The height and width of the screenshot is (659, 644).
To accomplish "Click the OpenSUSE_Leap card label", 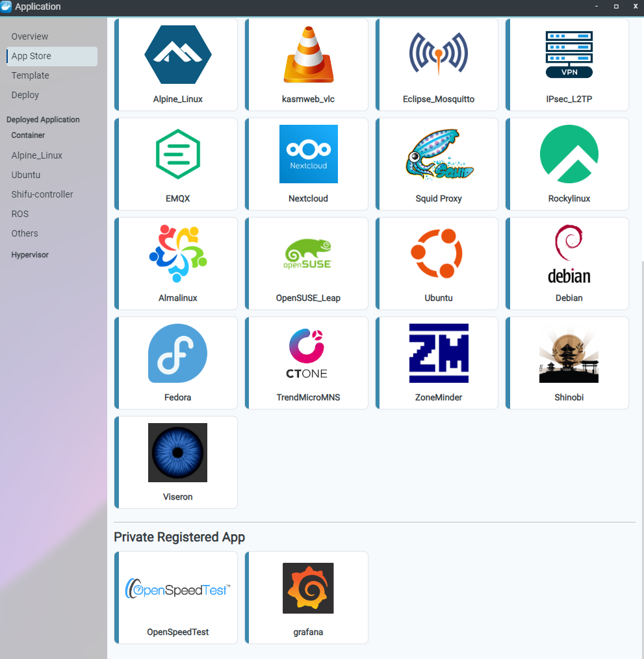I will 308,298.
